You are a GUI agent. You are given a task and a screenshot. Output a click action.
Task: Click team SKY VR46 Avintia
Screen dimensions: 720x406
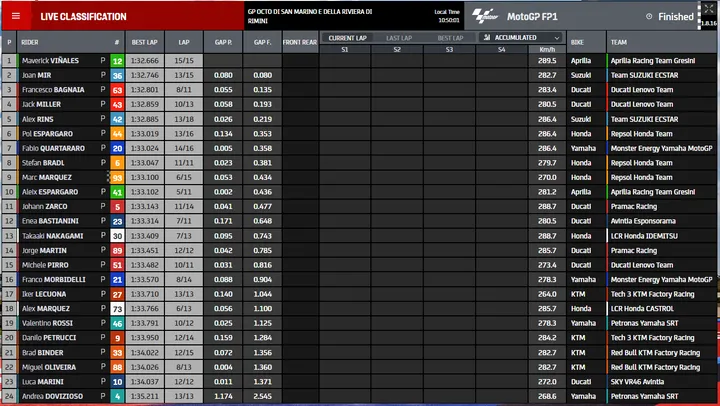tap(637, 382)
